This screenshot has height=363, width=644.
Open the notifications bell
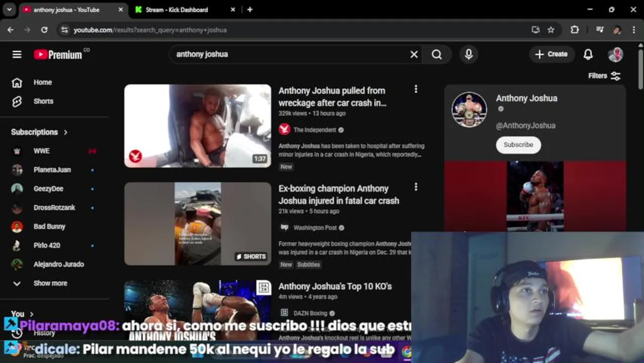coord(588,54)
